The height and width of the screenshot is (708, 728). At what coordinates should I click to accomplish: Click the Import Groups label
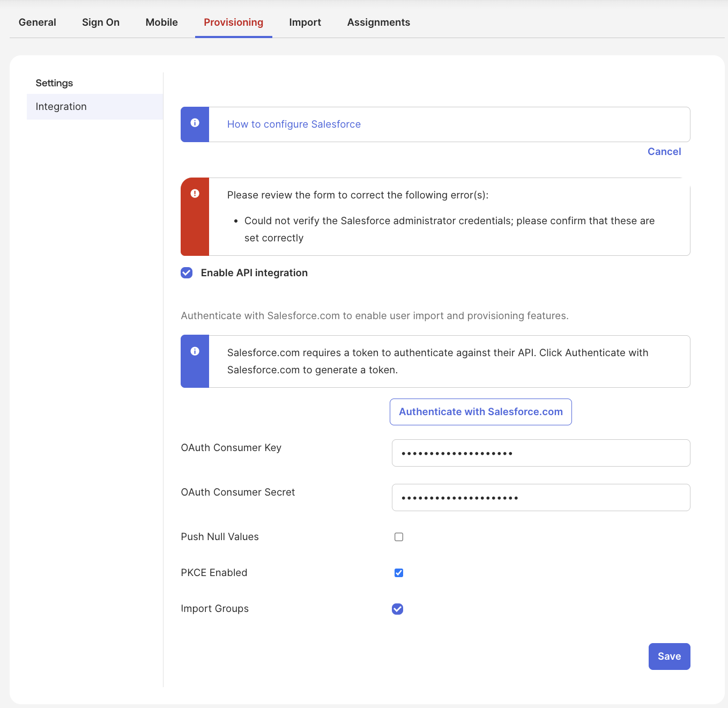pyautogui.click(x=215, y=609)
